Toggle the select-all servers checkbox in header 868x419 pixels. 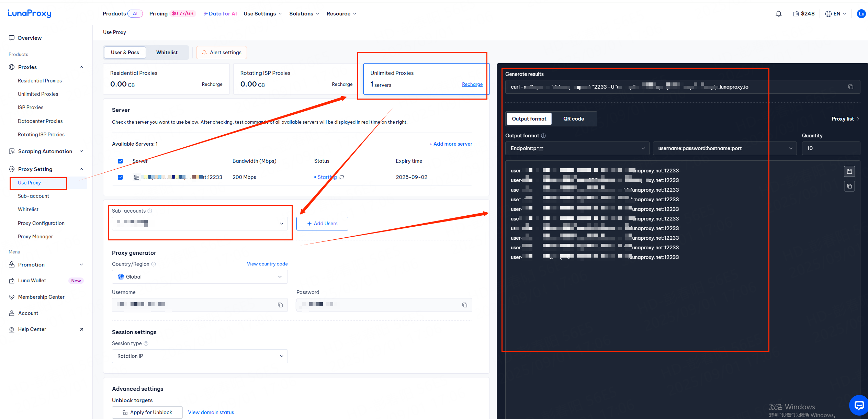pyautogui.click(x=120, y=161)
